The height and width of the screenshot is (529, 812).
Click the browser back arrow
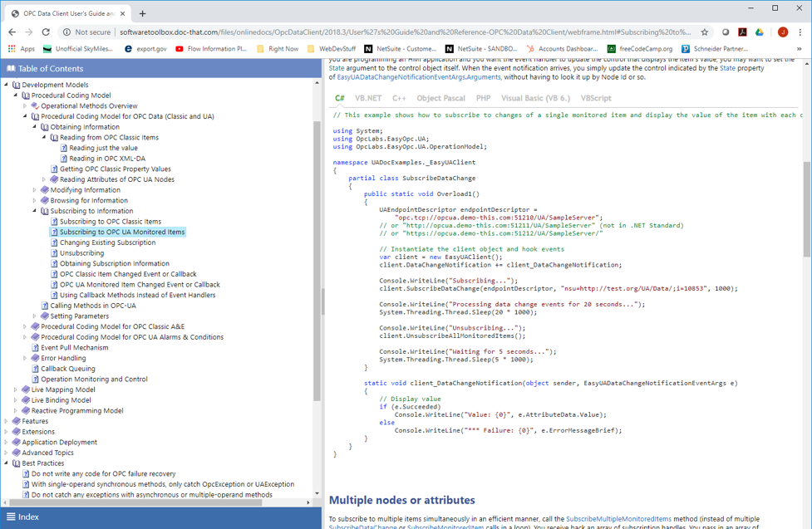click(12, 32)
